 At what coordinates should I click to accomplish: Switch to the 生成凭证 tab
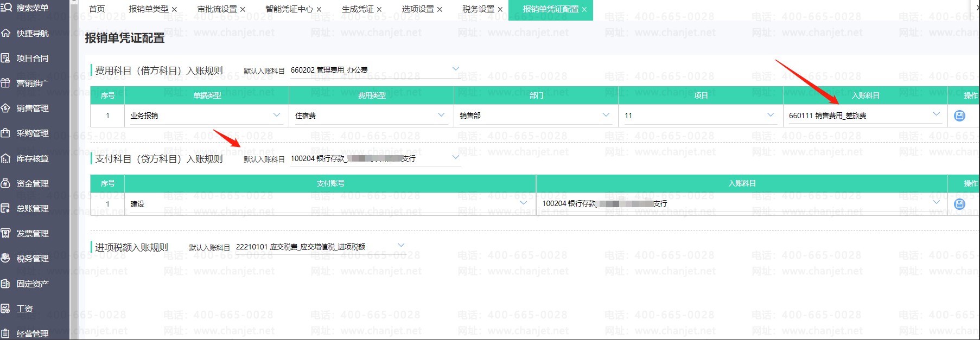point(358,9)
